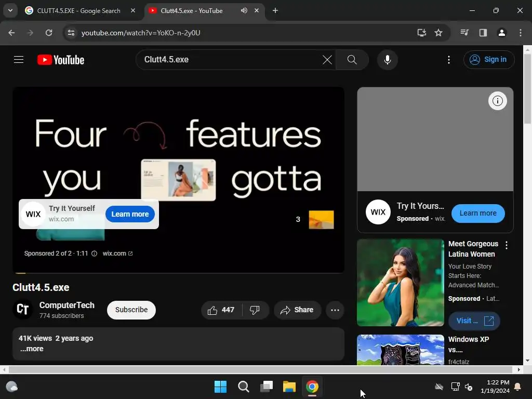Mute the YouTube tab audio icon
This screenshot has height=399, width=532.
(244, 10)
